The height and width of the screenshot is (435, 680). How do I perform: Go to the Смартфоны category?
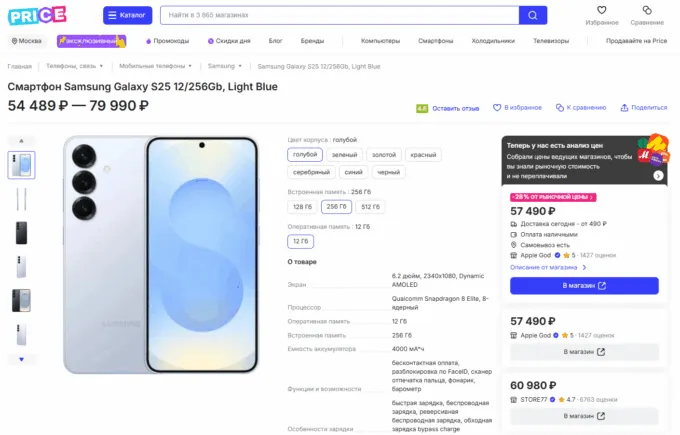[x=435, y=41]
